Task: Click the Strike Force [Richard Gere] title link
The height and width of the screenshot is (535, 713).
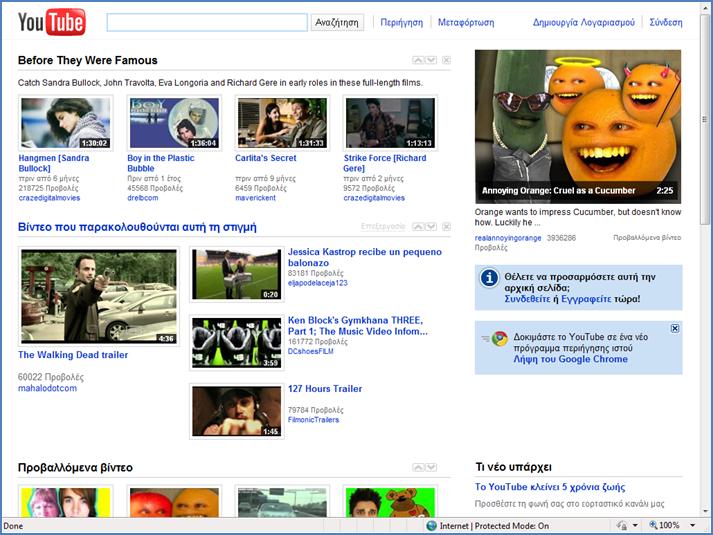Action: tap(385, 163)
